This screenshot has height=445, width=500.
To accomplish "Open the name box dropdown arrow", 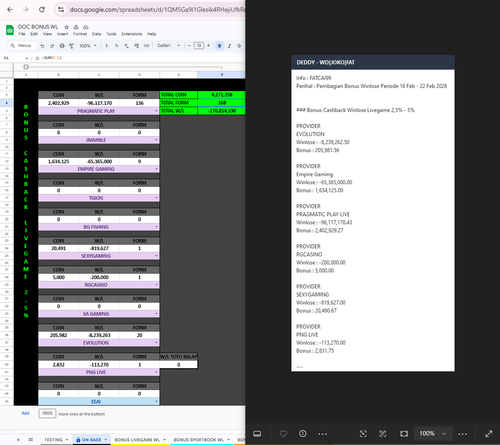I will click(x=27, y=58).
